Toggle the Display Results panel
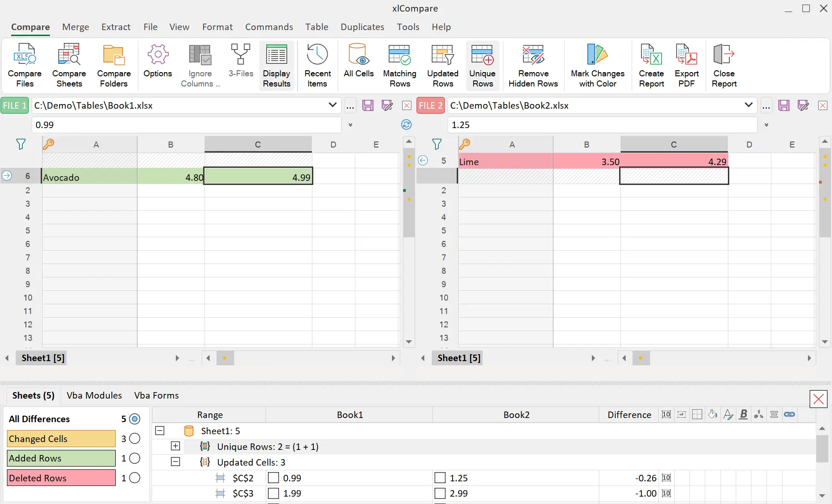 click(277, 66)
